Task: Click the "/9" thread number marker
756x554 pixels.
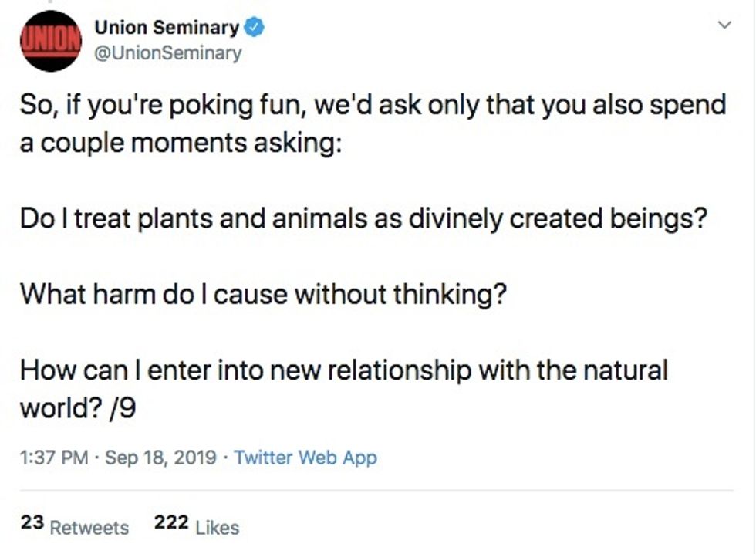Action: click(123, 409)
